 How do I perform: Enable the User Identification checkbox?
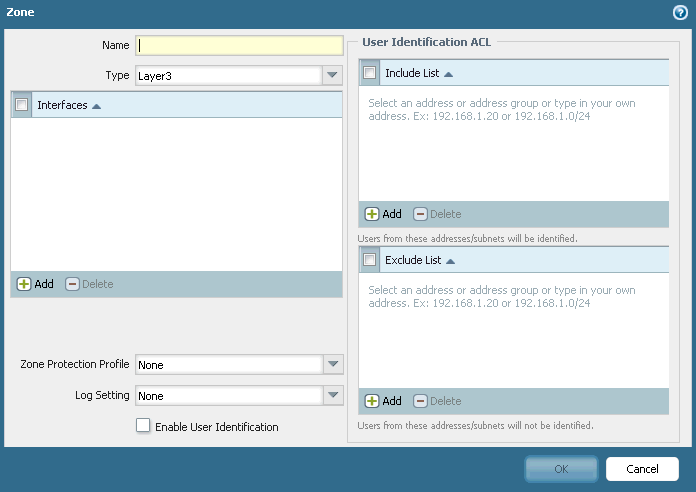143,426
